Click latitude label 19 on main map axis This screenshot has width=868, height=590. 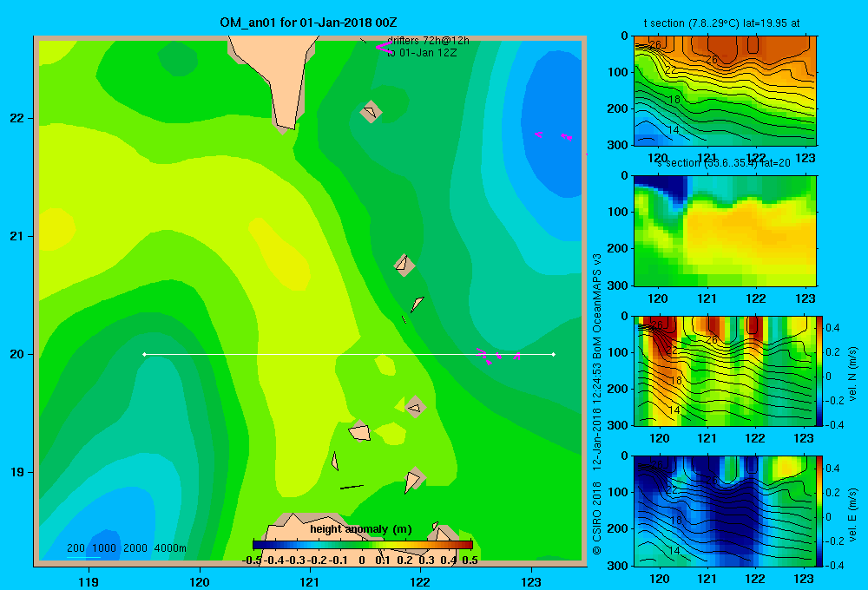click(17, 472)
